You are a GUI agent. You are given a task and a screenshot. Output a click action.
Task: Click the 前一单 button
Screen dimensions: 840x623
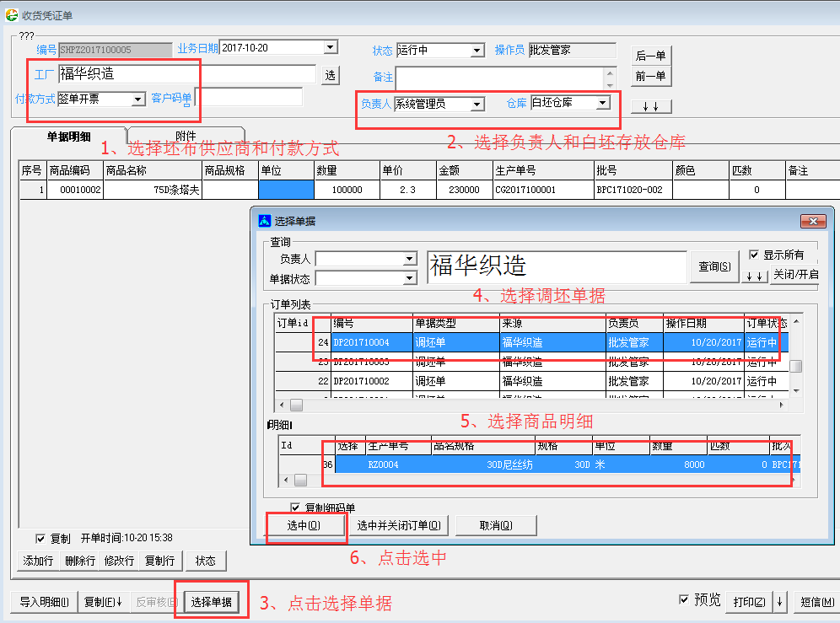[x=650, y=76]
